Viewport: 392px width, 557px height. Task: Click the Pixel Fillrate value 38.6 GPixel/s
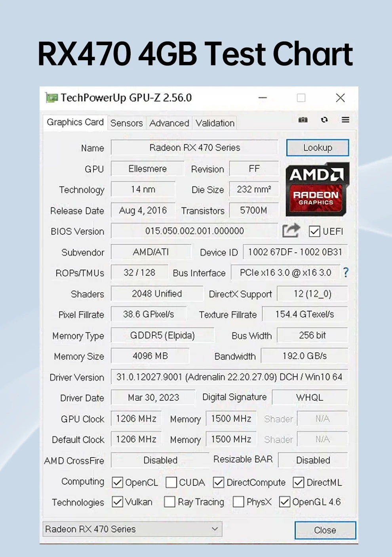click(x=148, y=314)
